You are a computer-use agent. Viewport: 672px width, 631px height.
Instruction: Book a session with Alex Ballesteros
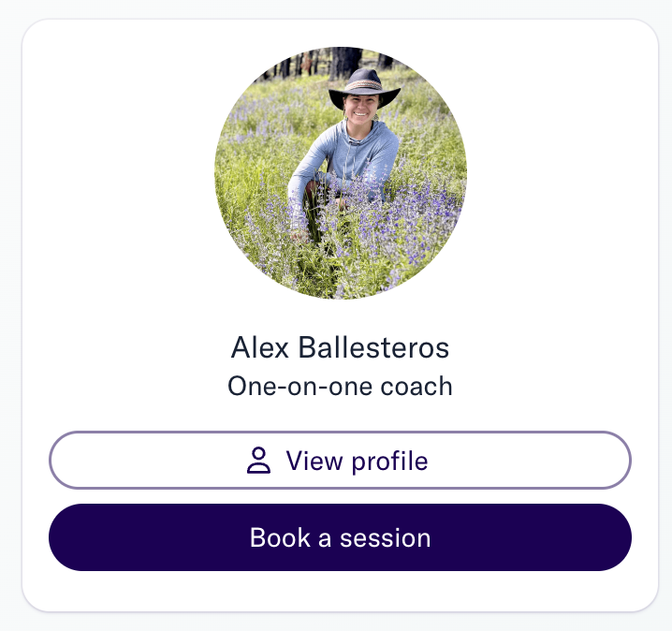pos(340,537)
